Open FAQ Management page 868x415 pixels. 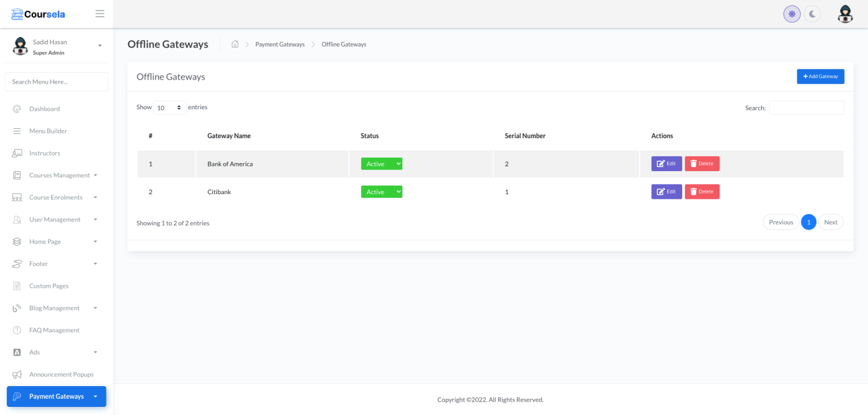(54, 331)
